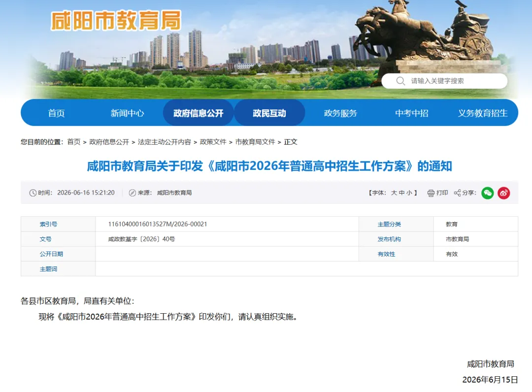Click the share icon beside 分享
532x392 pixels.
click(x=457, y=193)
